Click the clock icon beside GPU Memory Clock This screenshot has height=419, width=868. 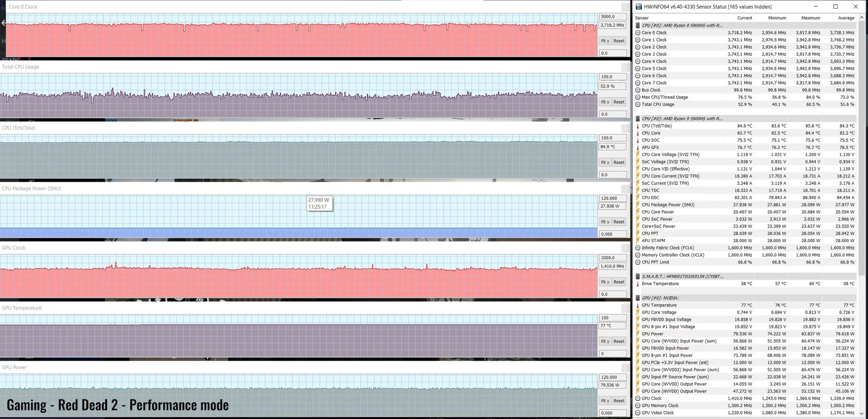pyautogui.click(x=638, y=406)
